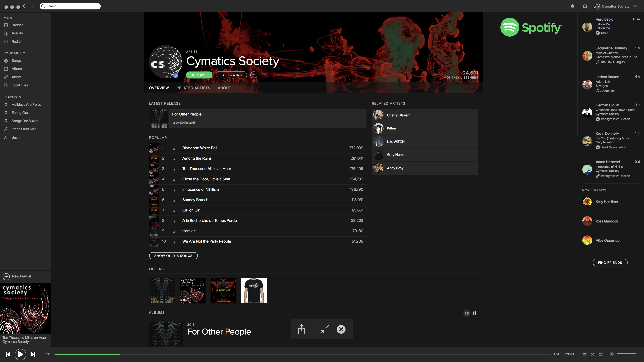Open the black T-shirt merchandise offer
Screen dimensions: 644x362
coord(254,290)
